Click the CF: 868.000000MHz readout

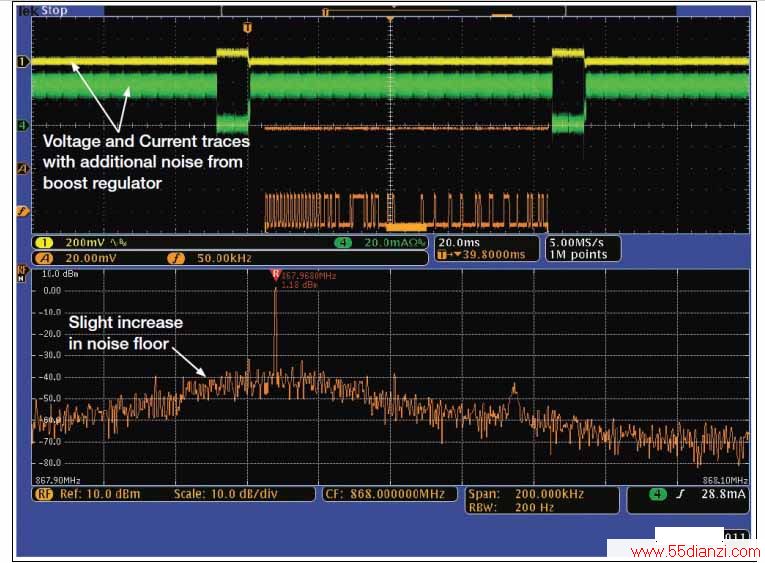click(385, 494)
